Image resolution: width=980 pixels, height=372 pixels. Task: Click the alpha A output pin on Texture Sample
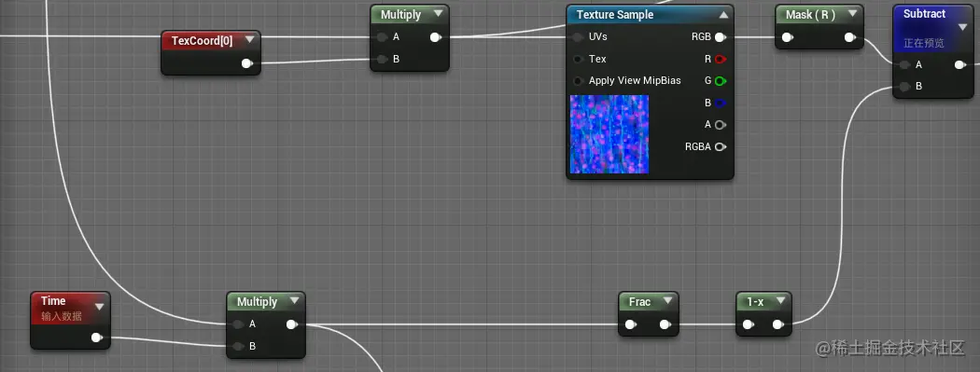[720, 125]
